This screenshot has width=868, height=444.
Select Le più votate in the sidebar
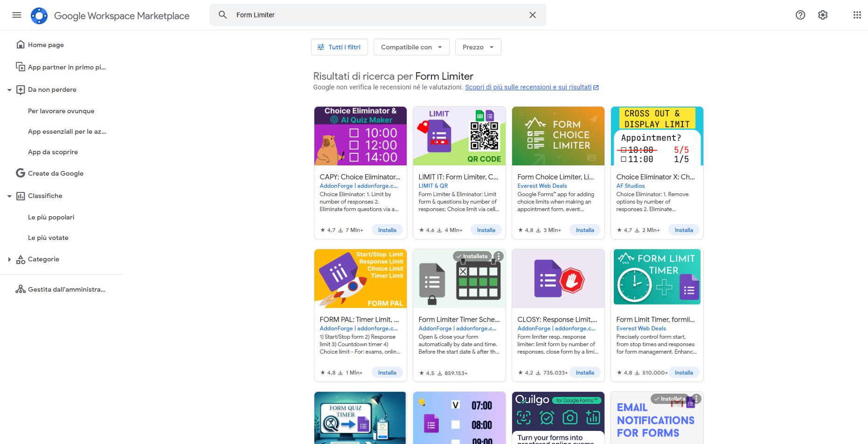pos(48,238)
